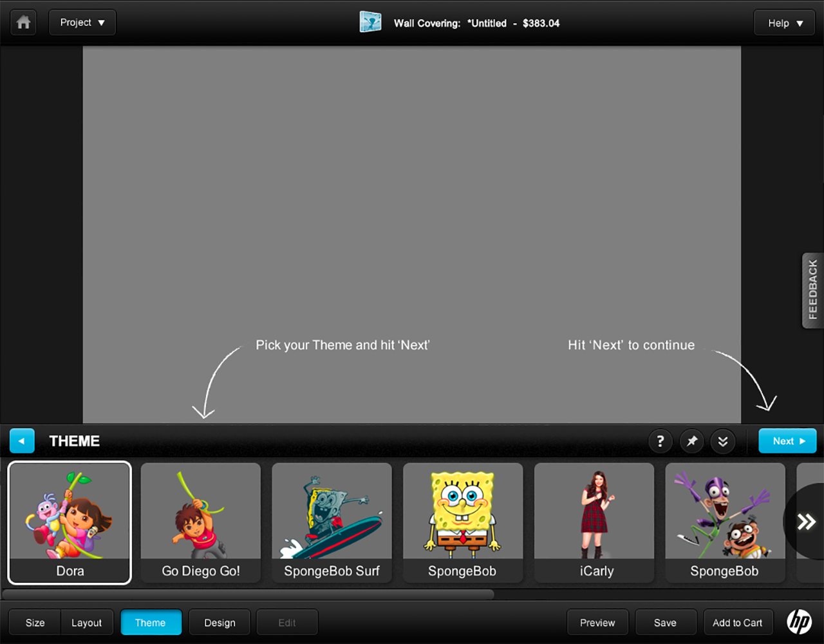824x644 pixels.
Task: Open the theme panel help question mark
Action: (x=660, y=441)
